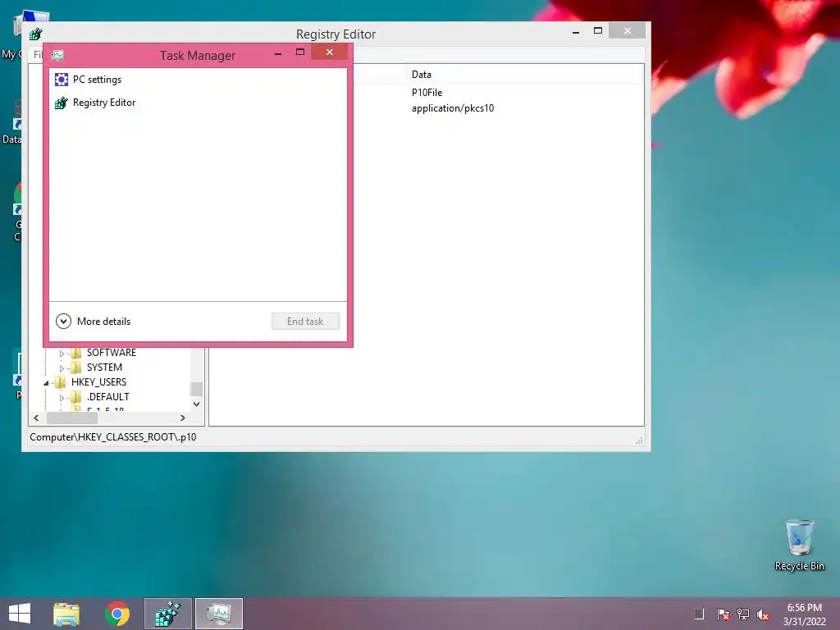Expand Task Manager with More details
The image size is (840, 630).
(94, 321)
